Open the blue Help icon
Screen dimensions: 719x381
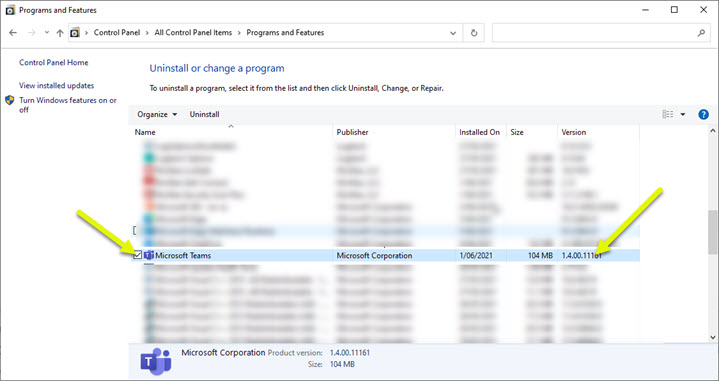point(703,115)
